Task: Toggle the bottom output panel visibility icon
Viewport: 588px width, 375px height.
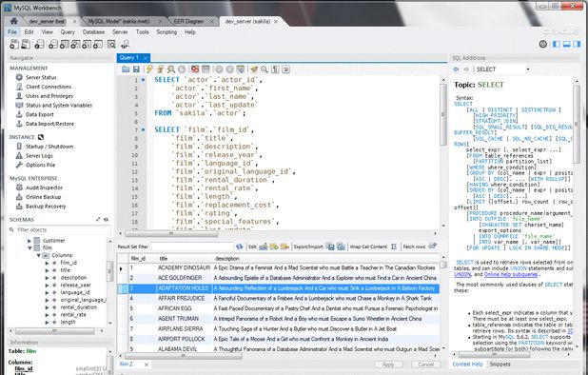Action: (567, 44)
